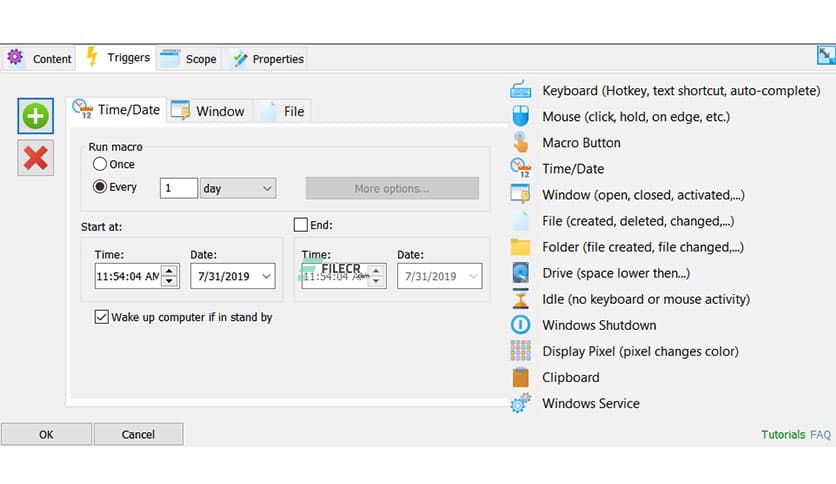Switch to the Time/Date trigger sub-tab
Viewport: 836px width, 484px height.
(x=116, y=110)
